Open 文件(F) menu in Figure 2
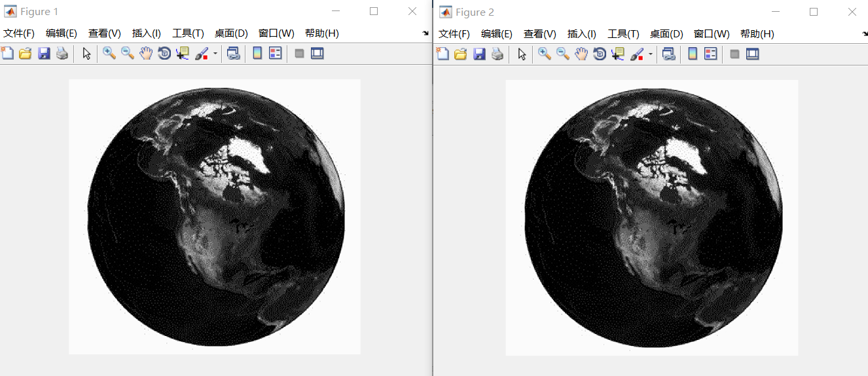The width and height of the screenshot is (868, 376). [454, 33]
